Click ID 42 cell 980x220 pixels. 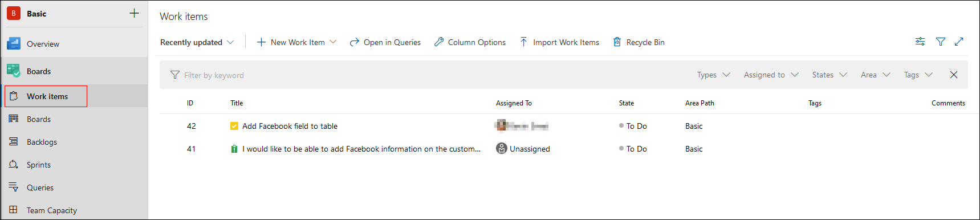click(192, 126)
